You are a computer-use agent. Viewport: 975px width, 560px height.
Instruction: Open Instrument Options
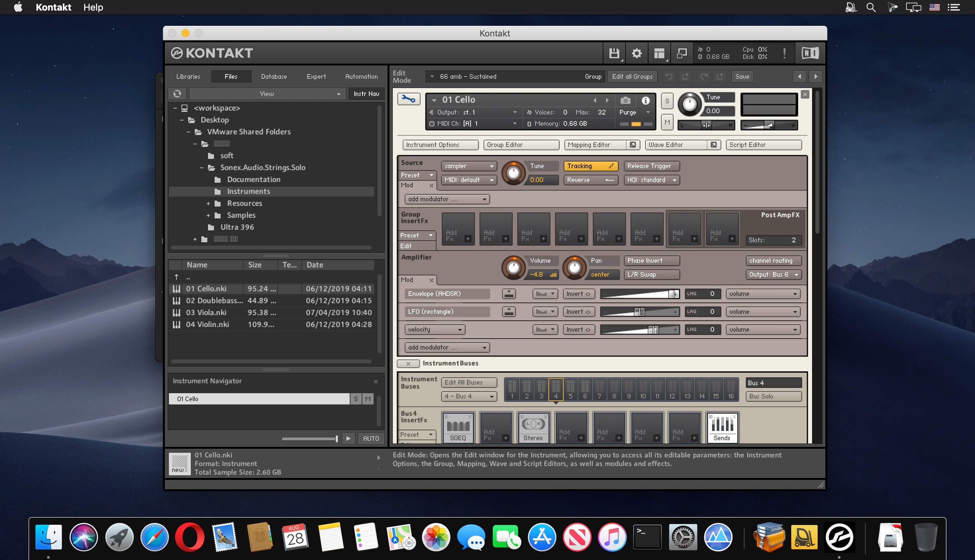pos(440,145)
